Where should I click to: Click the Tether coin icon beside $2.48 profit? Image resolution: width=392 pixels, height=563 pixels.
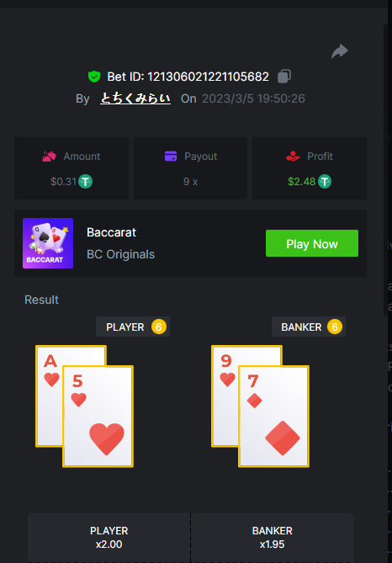coord(325,181)
